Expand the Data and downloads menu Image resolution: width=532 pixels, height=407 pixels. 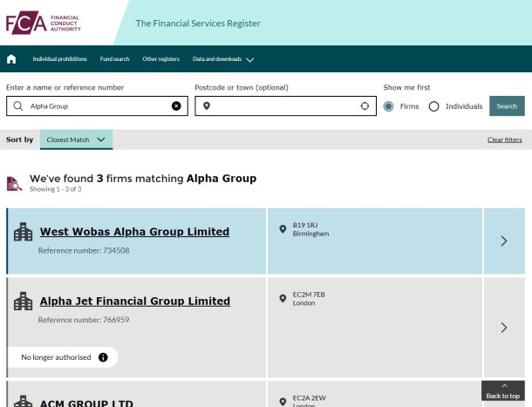[223, 59]
